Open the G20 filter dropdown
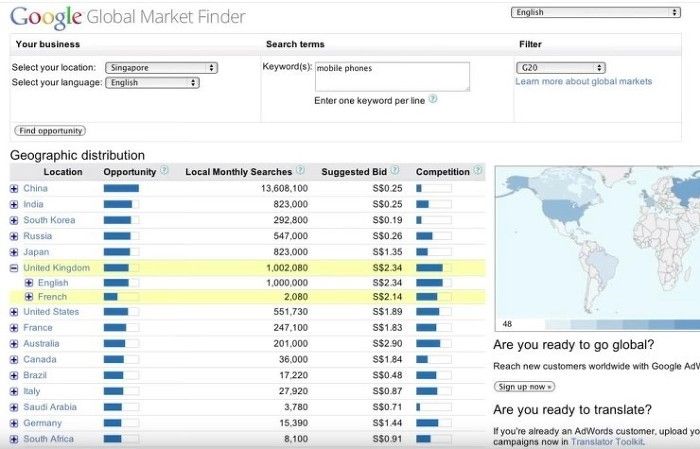This screenshot has width=700, height=449. (561, 68)
